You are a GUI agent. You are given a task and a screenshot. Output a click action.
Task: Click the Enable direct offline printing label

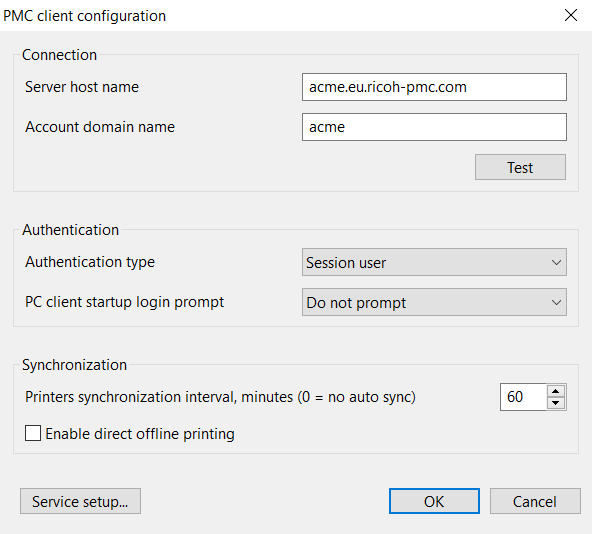coord(140,434)
